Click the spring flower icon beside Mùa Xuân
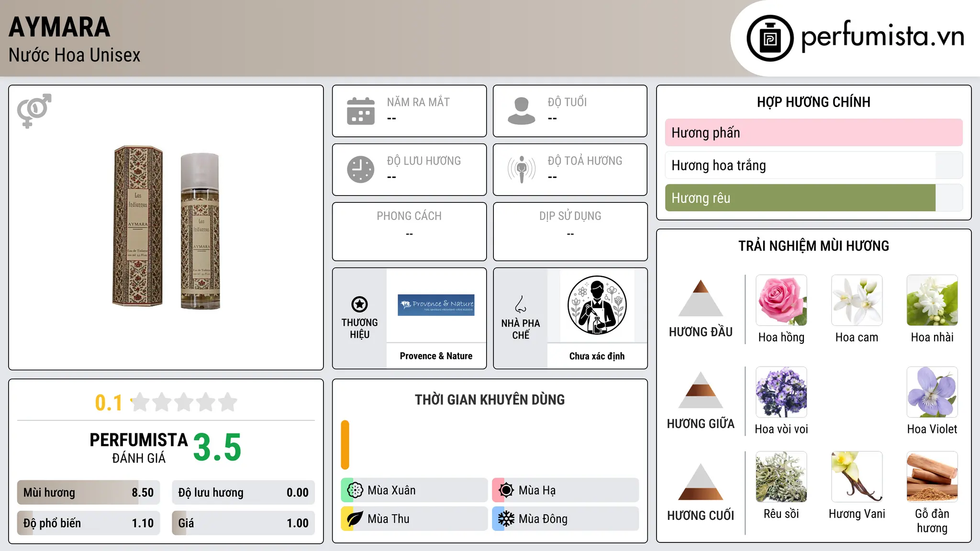This screenshot has height=551, width=980. click(355, 490)
